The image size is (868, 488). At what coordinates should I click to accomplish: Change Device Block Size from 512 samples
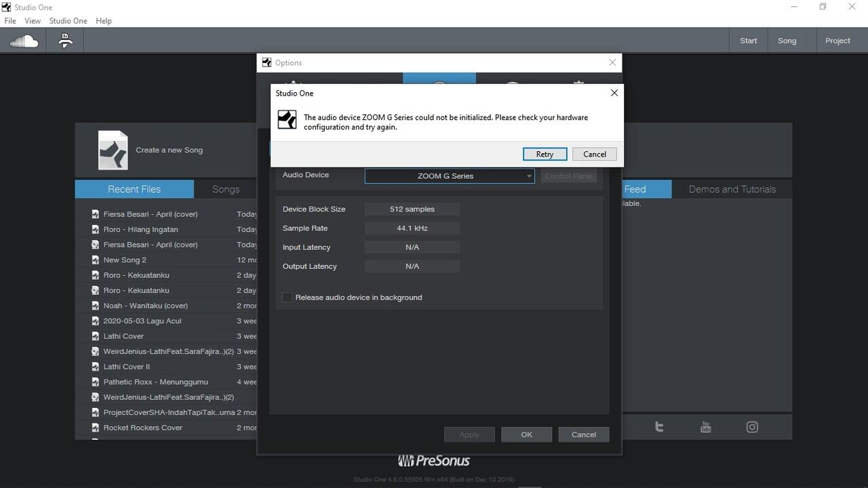tap(412, 209)
